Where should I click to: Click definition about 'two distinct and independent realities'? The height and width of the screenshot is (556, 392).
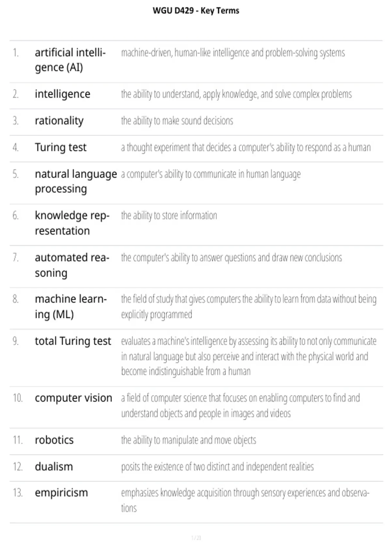click(217, 467)
